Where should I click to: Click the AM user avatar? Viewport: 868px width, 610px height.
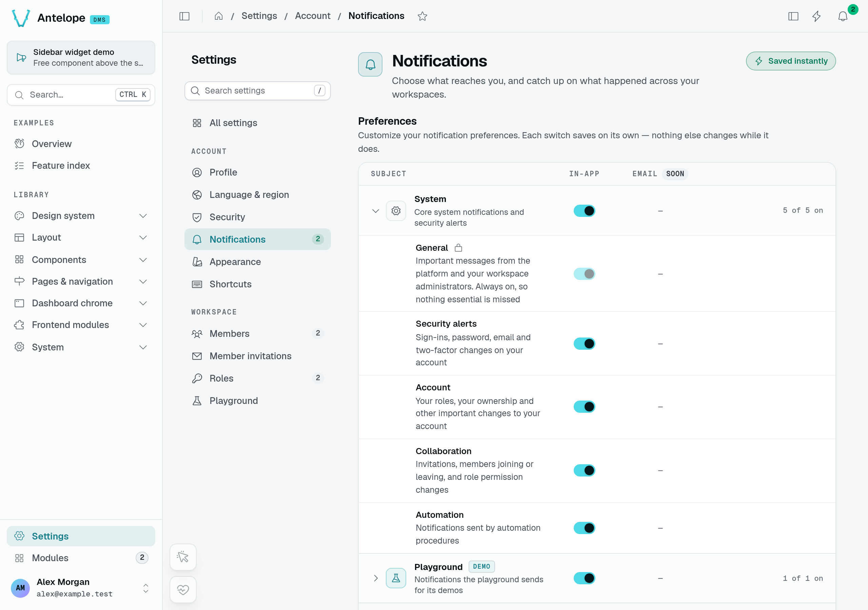(20, 588)
